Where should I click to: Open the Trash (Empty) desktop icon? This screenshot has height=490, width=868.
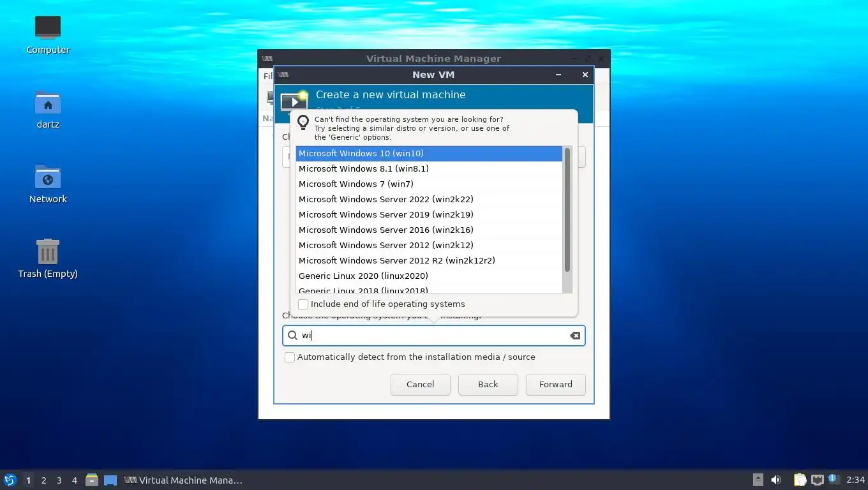click(x=48, y=258)
